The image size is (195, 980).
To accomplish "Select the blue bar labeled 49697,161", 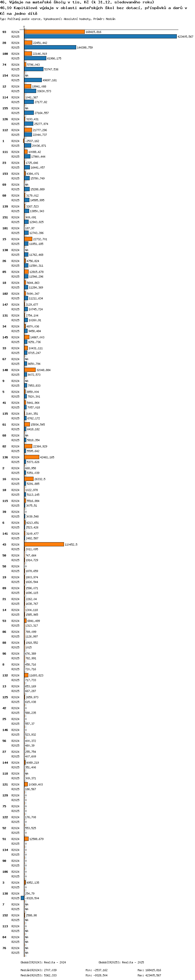I will (x=33, y=80).
